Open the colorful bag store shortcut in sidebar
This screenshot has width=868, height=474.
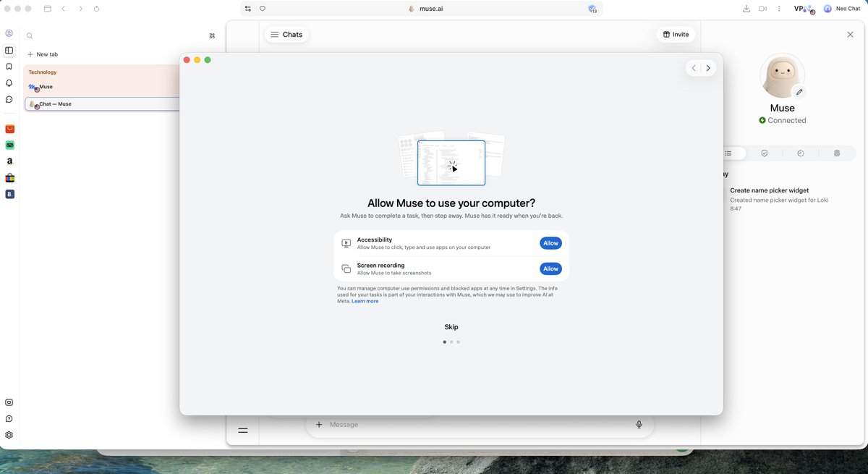(9, 178)
